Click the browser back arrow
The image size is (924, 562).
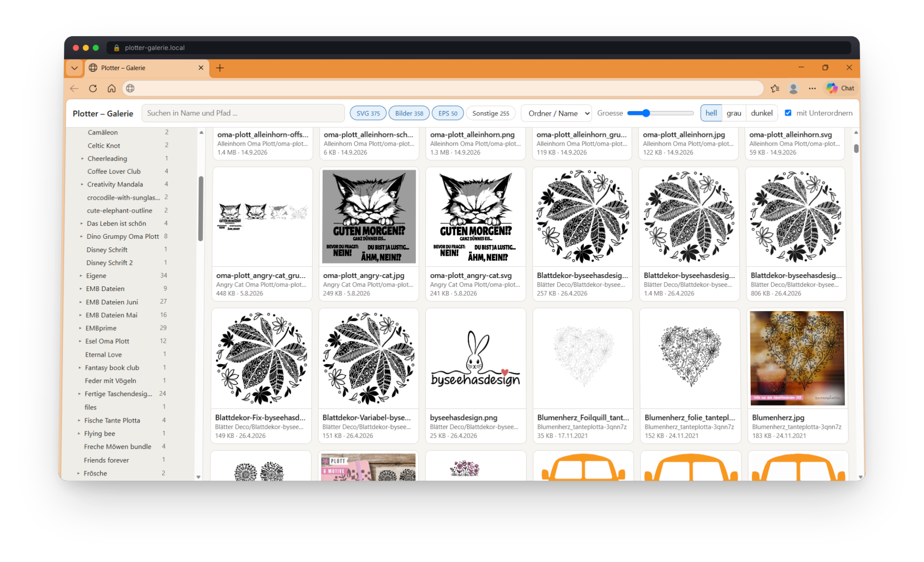(x=74, y=88)
